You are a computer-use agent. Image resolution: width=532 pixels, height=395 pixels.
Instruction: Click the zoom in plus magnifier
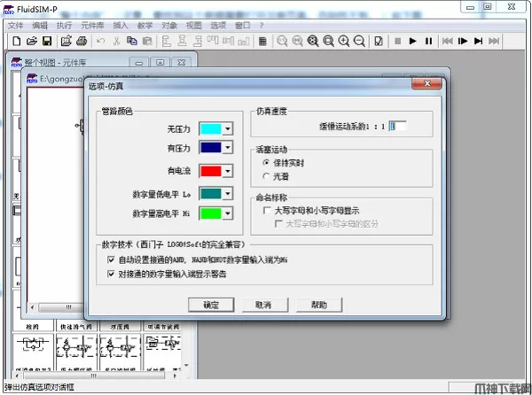(x=344, y=41)
